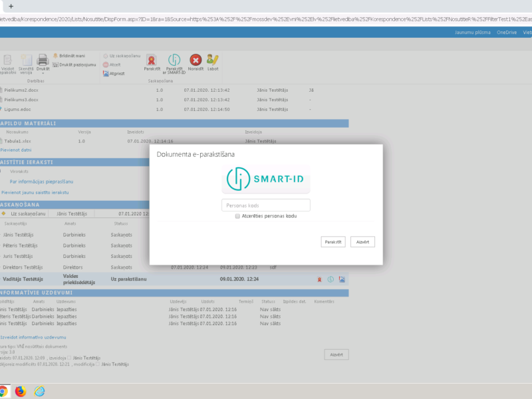
Task: Click the Uzdevējs column header
Action: click(178, 302)
